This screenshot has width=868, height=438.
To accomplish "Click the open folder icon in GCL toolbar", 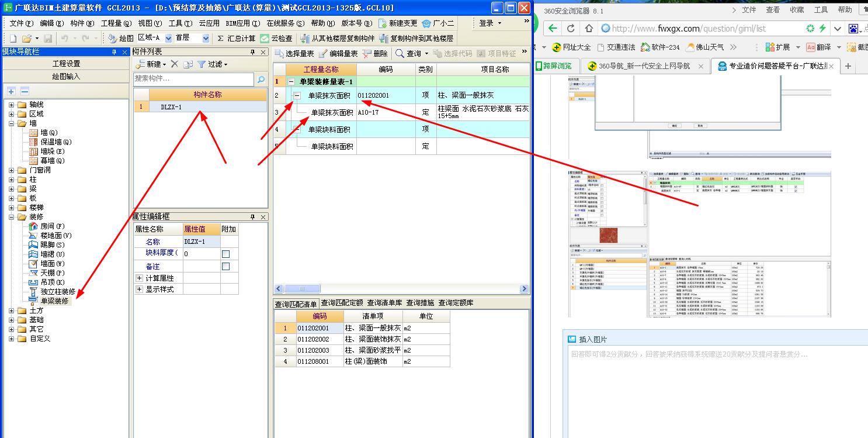I will coord(26,38).
